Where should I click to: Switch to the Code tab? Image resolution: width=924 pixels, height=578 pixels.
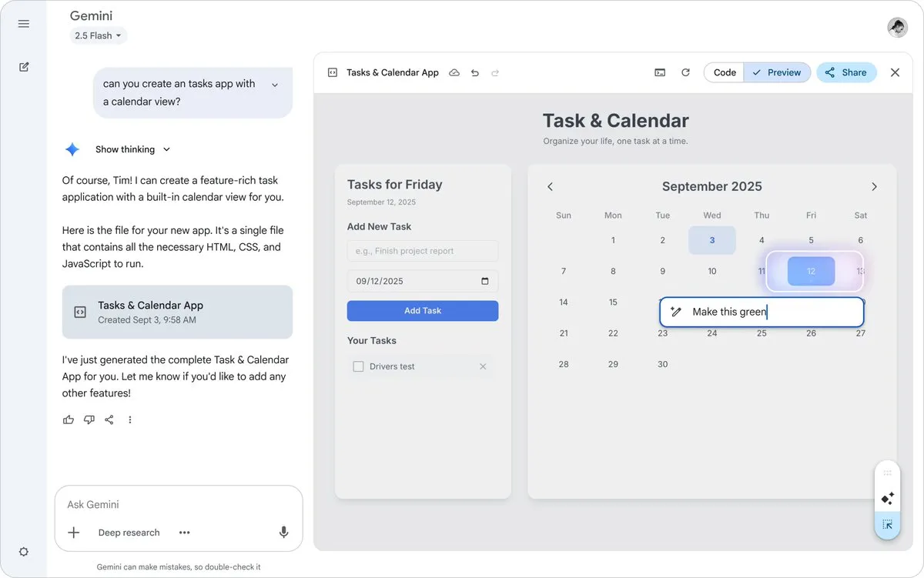[x=724, y=72]
